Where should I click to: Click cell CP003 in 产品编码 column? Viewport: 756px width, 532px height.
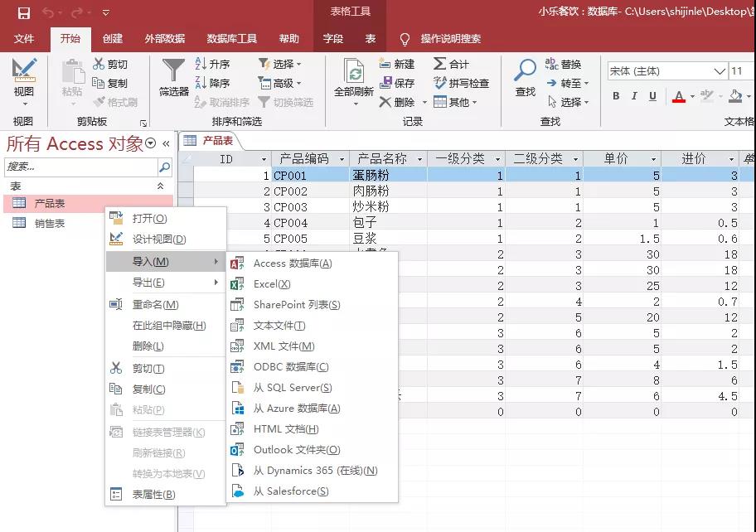click(311, 207)
